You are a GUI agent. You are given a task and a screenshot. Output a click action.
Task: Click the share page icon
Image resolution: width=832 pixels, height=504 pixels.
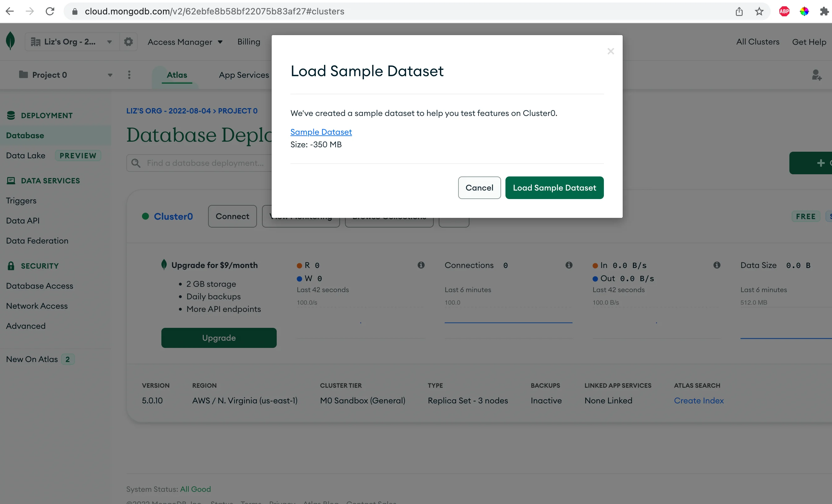(739, 12)
